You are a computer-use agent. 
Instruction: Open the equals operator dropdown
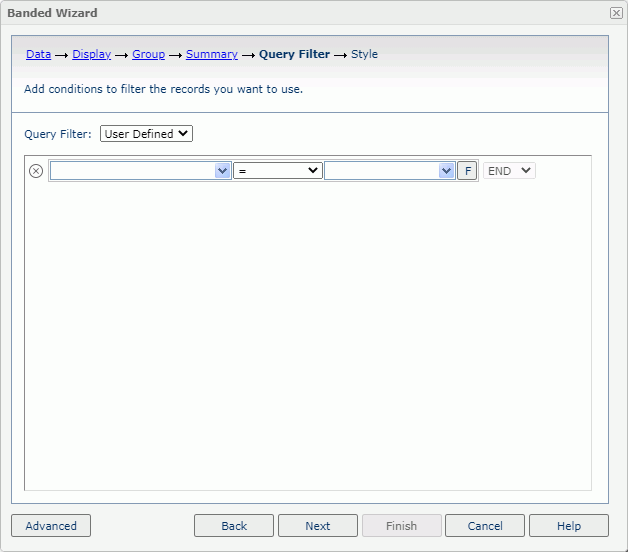point(278,171)
